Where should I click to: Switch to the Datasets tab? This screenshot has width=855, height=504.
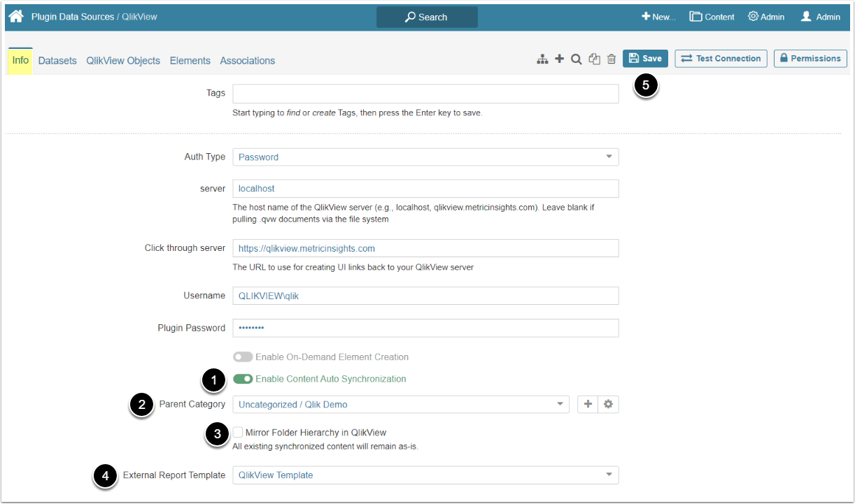pos(57,61)
